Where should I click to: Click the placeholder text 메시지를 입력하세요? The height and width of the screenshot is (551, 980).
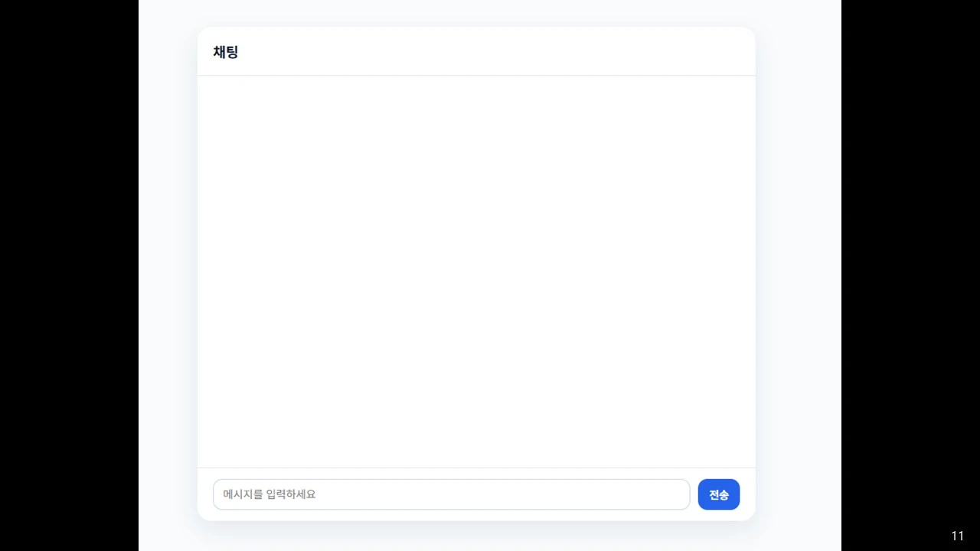[x=268, y=494]
